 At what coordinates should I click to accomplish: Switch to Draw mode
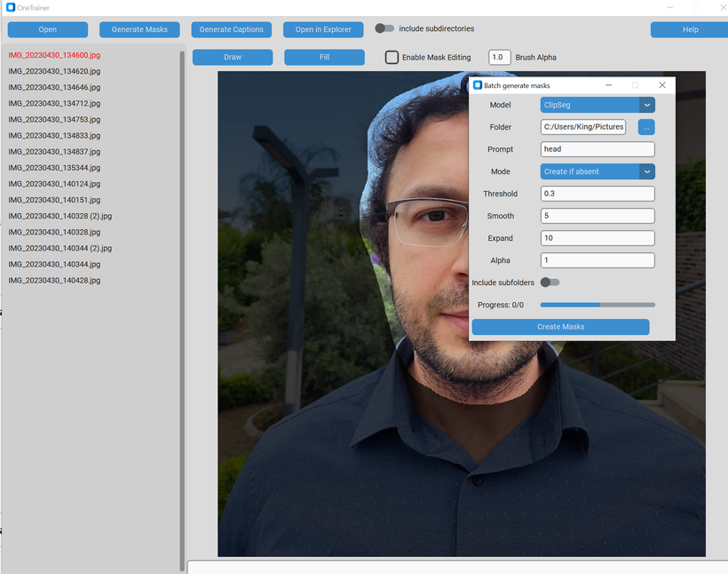point(233,57)
